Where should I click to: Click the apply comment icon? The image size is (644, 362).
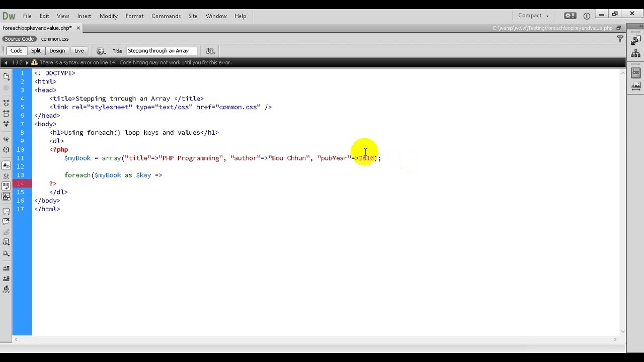6,211
